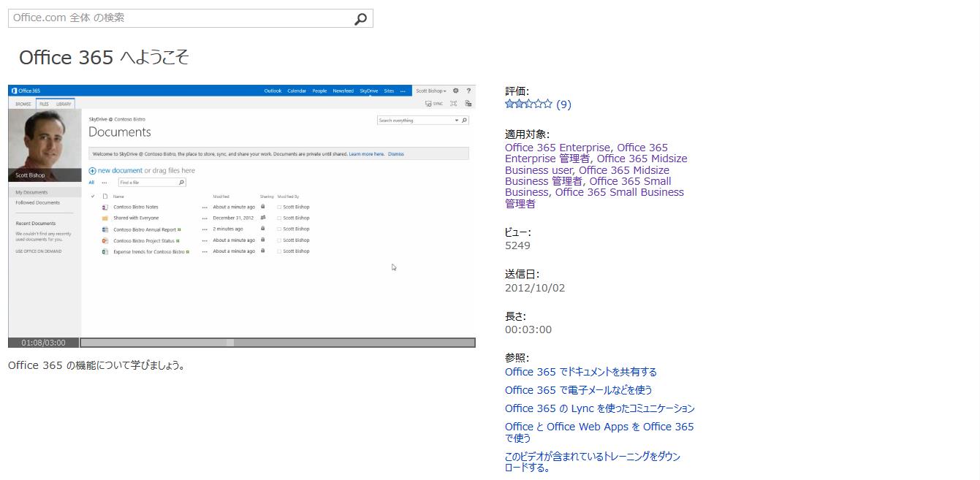
Task: Click the fifth rating star
Action: 547,104
